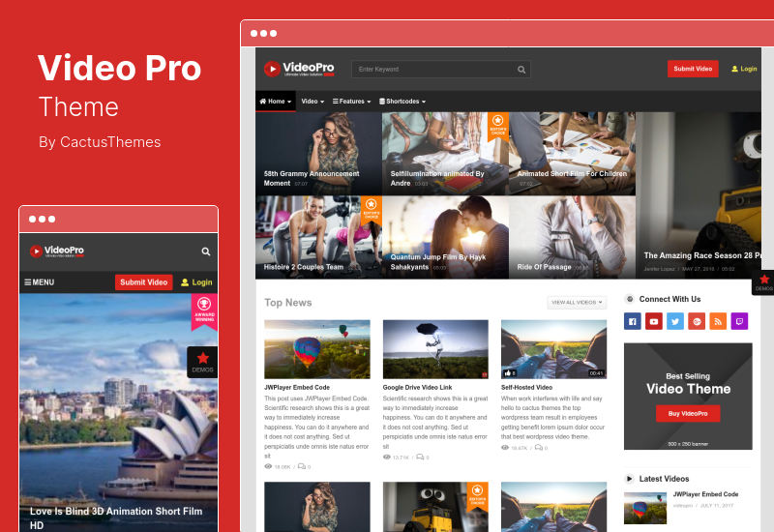Click the Award Winning ribbon badge in mobile preview
The image size is (774, 532).
(x=204, y=310)
